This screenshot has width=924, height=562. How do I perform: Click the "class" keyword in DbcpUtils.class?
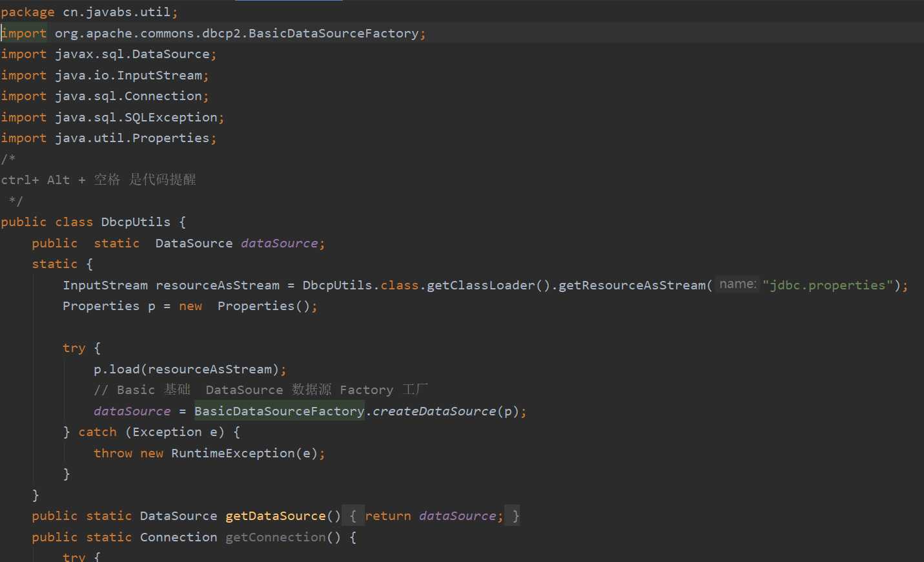pyautogui.click(x=400, y=285)
